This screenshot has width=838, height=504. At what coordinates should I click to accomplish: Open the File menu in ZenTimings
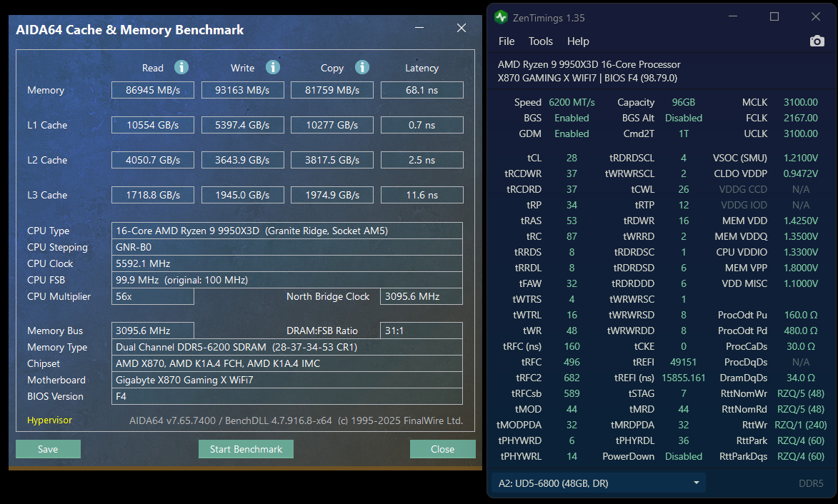tap(506, 41)
